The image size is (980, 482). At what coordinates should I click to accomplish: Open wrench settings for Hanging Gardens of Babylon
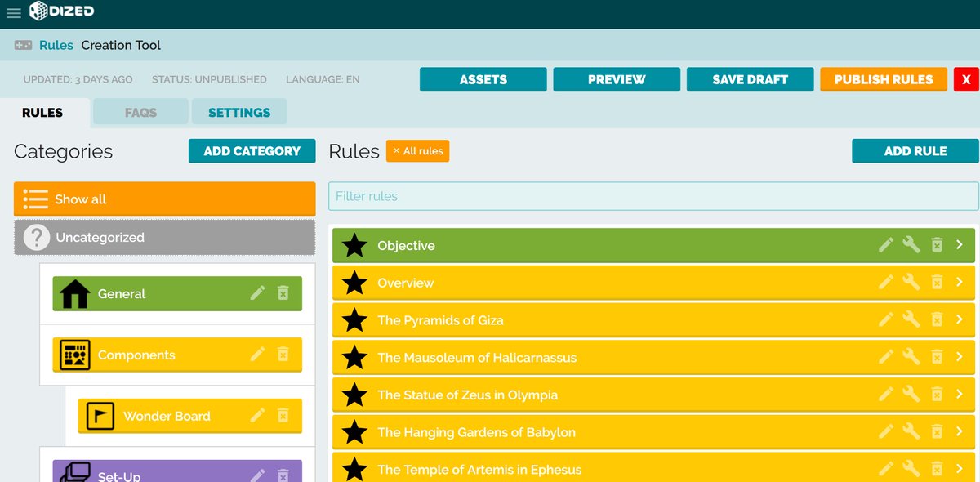tap(911, 431)
